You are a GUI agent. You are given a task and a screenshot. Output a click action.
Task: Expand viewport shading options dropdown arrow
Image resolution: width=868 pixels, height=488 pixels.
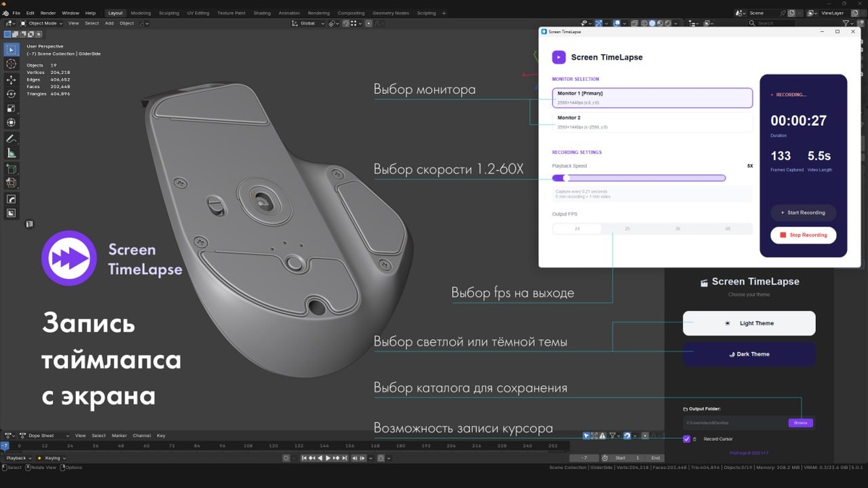677,23
